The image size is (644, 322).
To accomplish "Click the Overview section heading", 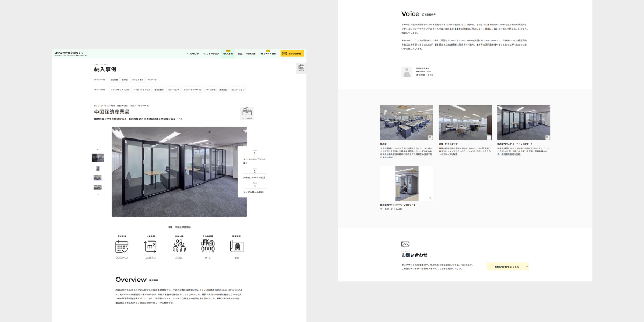I will [x=130, y=280].
